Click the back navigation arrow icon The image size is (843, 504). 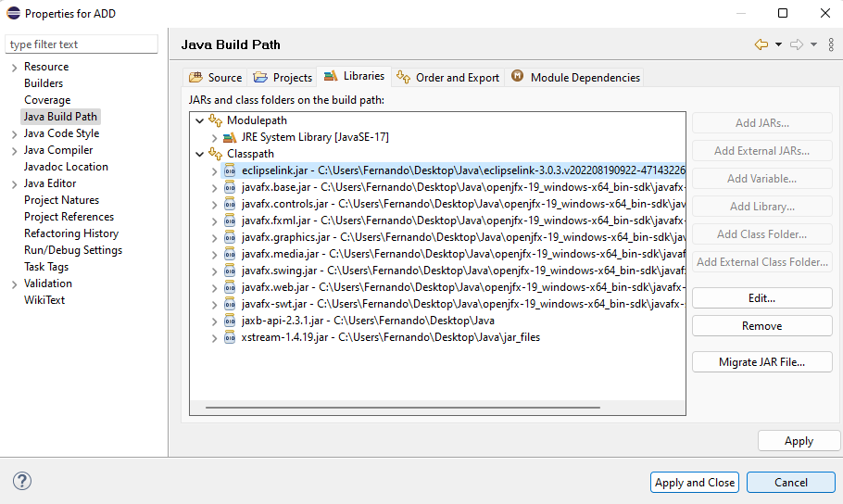point(761,44)
